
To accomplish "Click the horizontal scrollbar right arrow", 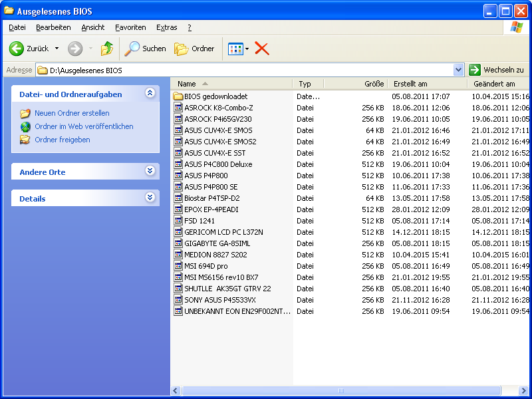I will coord(523,390).
